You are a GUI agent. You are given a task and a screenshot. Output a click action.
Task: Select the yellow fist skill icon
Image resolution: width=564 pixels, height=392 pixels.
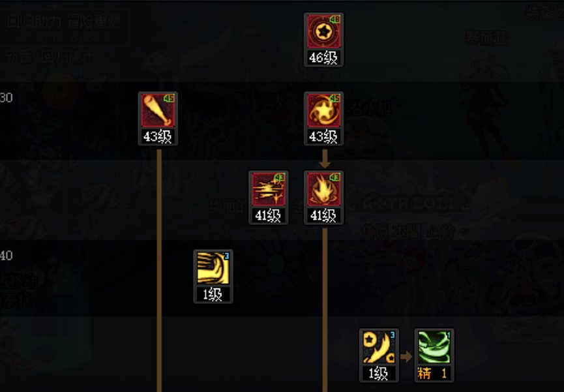pos(213,268)
